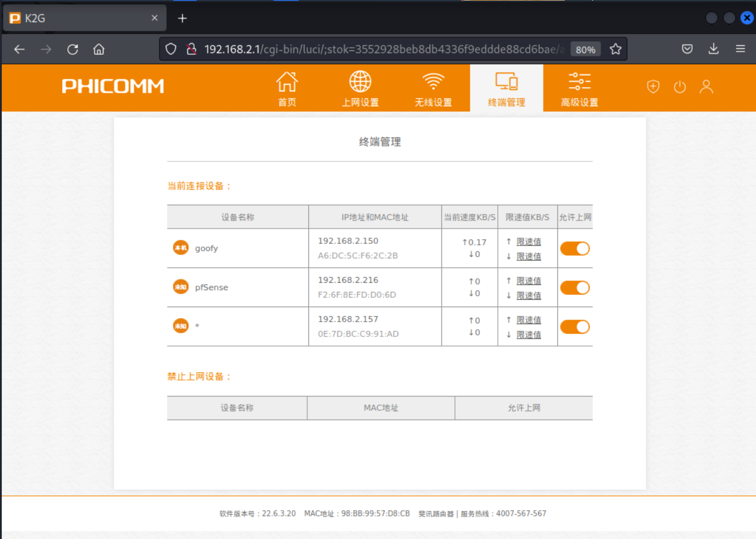Click the power reboot icon
The height and width of the screenshot is (539, 756).
click(x=680, y=87)
